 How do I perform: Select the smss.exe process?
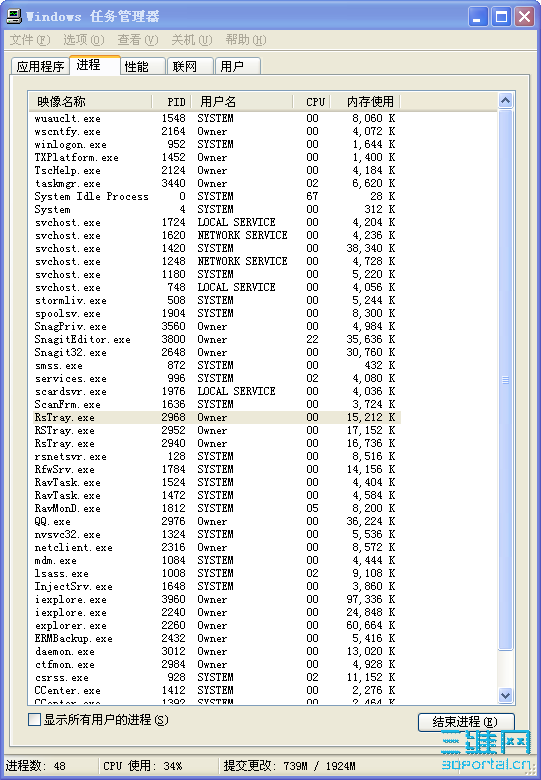click(x=217, y=365)
